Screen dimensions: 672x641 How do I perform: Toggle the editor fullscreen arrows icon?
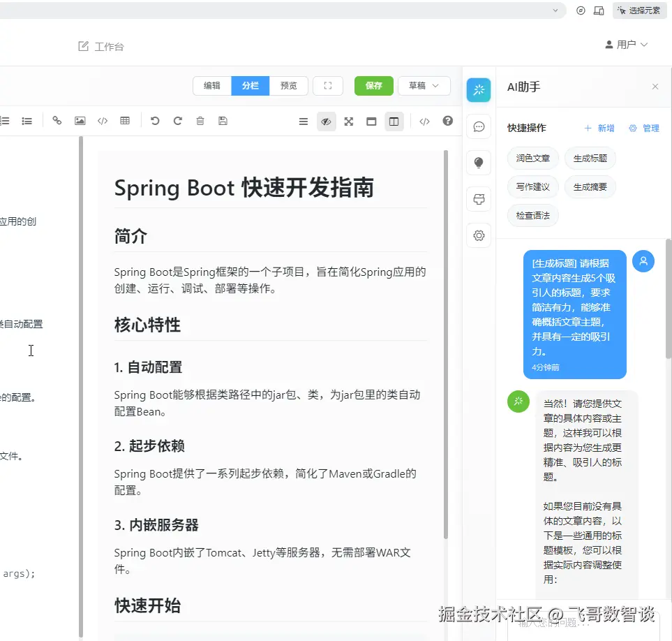(x=349, y=121)
